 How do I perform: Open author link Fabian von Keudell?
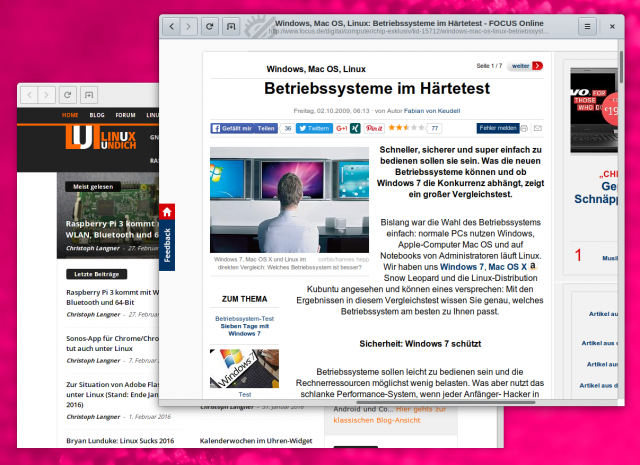432,111
